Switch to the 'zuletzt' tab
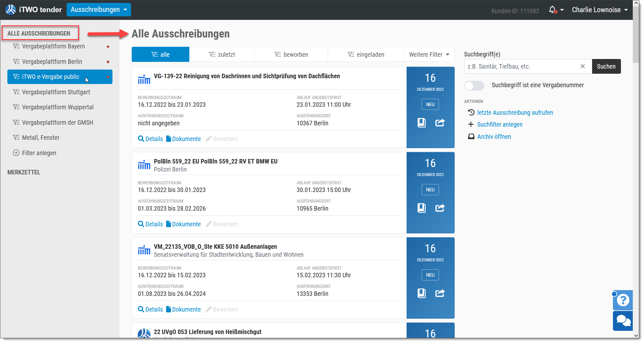 (222, 54)
